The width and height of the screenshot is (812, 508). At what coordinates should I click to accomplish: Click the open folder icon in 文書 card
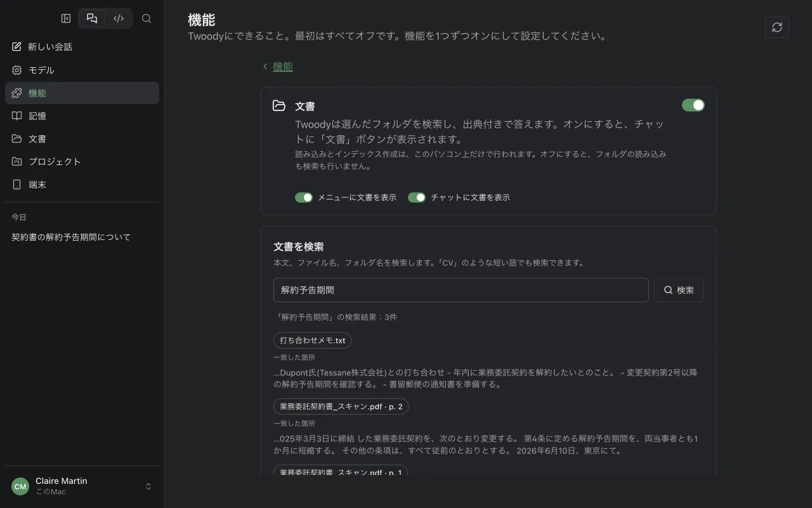279,105
